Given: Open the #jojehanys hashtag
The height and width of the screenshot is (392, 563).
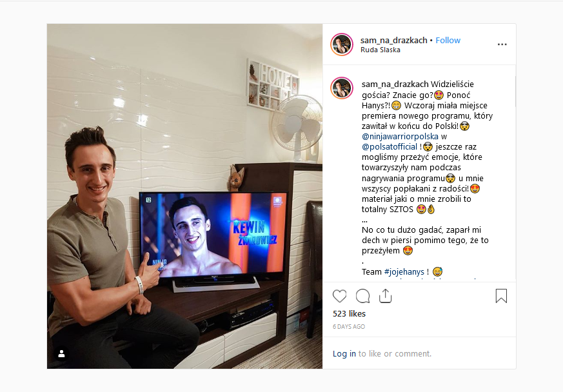Looking at the screenshot, I should (x=404, y=271).
